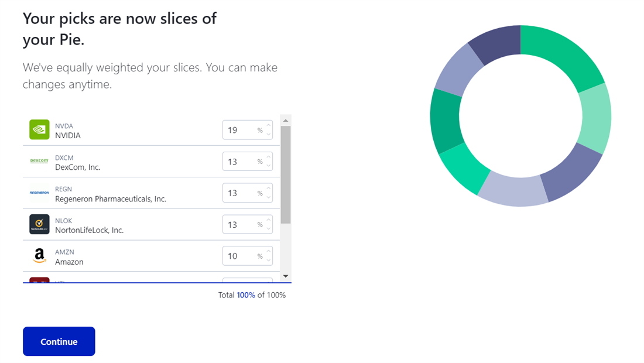This screenshot has width=644, height=363.
Task: Decrease DexCom's percentage using the down stepper
Action: pyautogui.click(x=268, y=165)
